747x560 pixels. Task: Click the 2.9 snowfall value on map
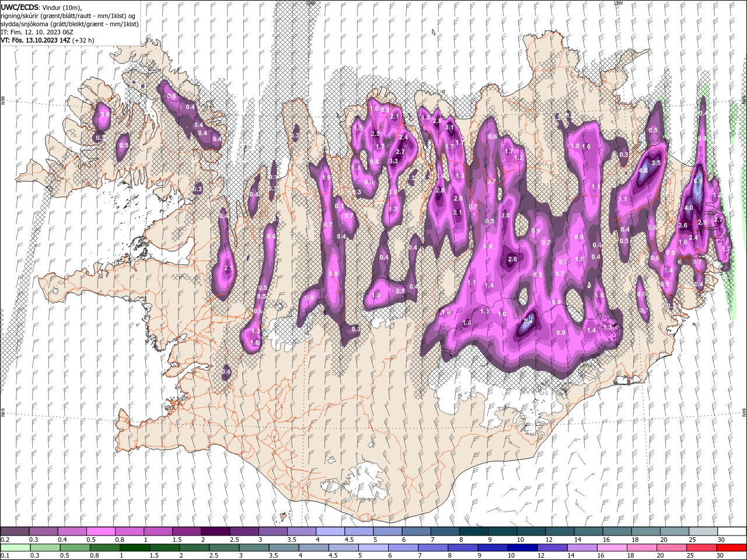tap(702, 222)
